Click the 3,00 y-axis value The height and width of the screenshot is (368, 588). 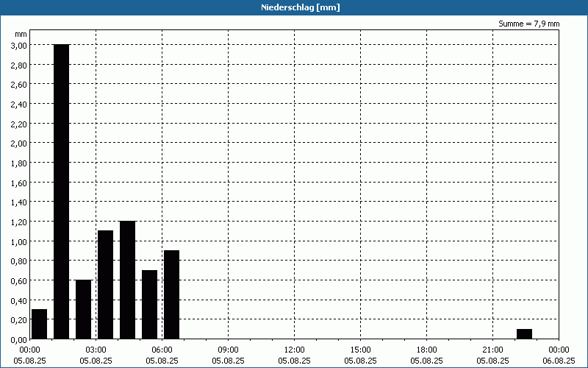click(19, 45)
